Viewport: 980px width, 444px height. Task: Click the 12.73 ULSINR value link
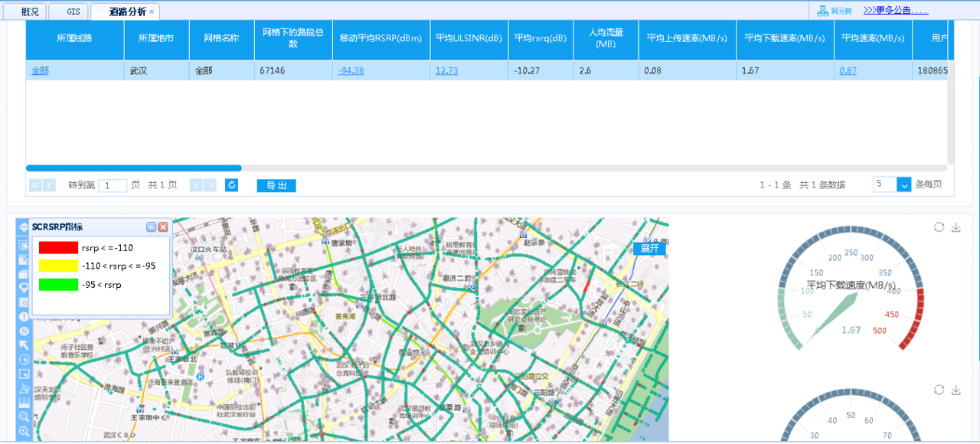click(447, 70)
